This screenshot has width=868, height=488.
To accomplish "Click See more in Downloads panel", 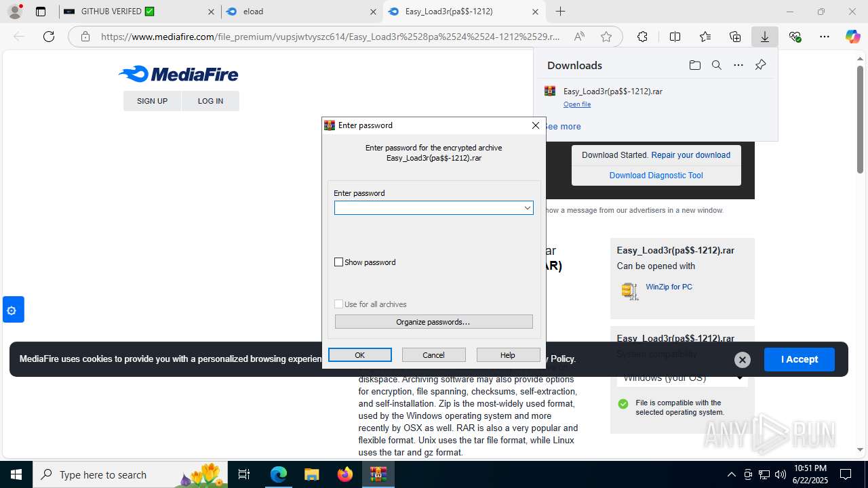I will [562, 127].
